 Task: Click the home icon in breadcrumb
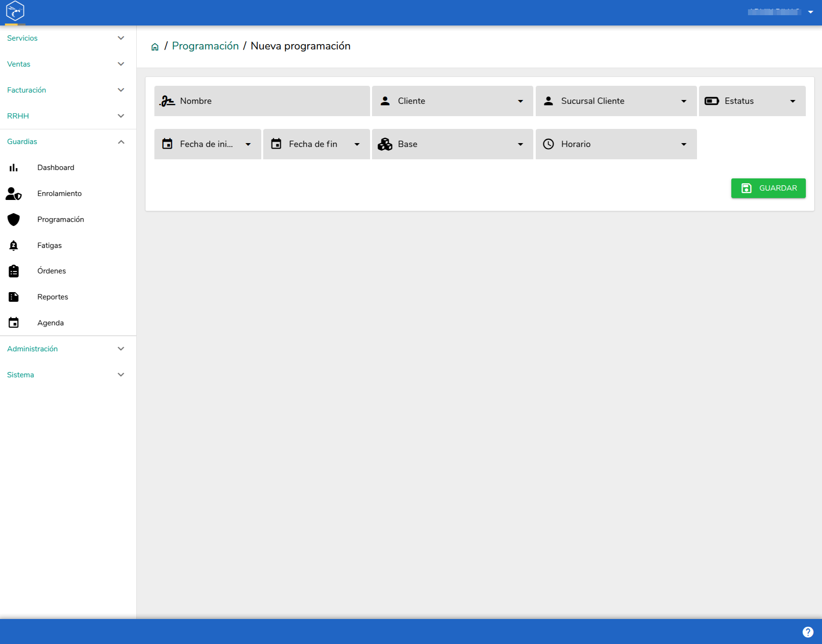click(155, 47)
